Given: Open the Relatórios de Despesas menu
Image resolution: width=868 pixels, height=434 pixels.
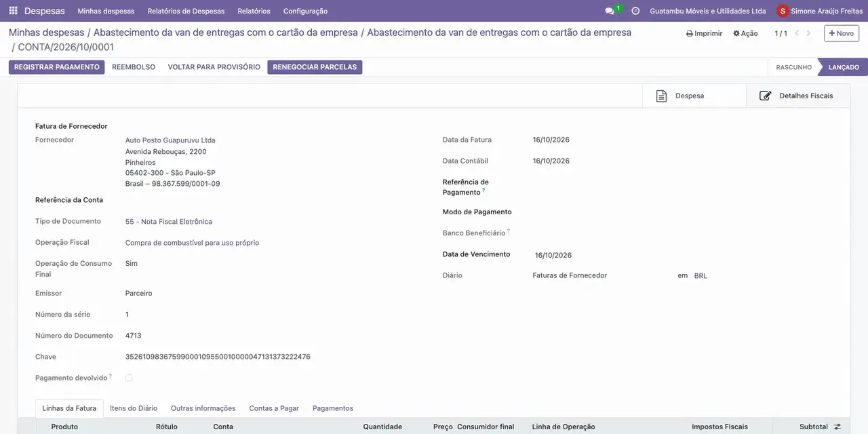Looking at the screenshot, I should pos(186,11).
